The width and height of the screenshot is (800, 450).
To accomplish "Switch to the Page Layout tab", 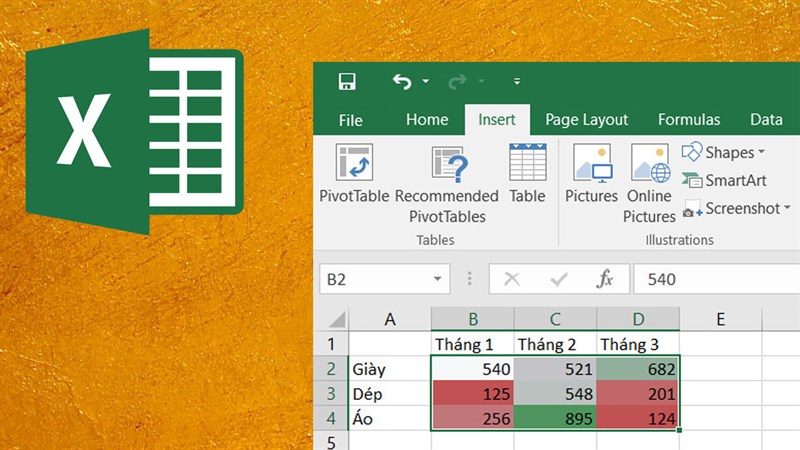I will pos(587,120).
